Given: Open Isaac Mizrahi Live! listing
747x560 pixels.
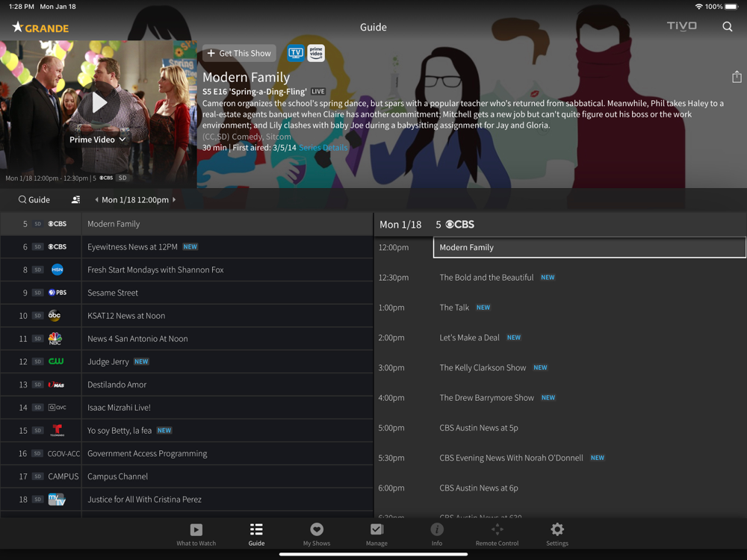Looking at the screenshot, I should tap(227, 407).
